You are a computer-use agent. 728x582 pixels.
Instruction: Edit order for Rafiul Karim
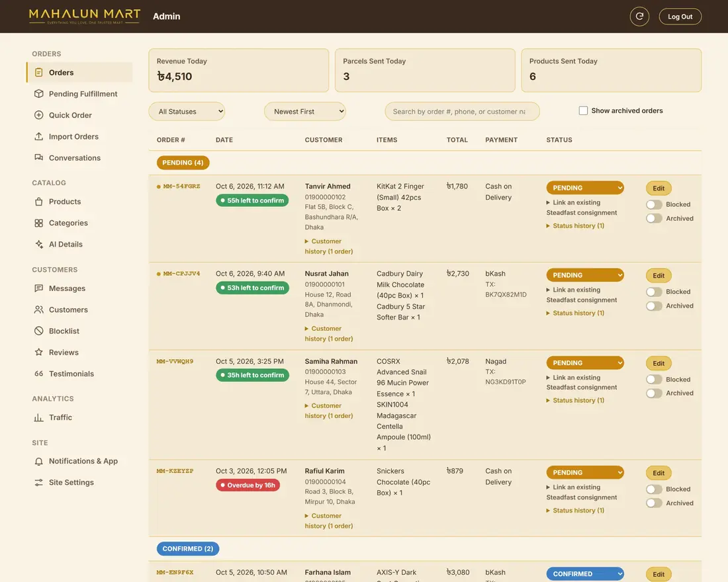click(x=659, y=473)
